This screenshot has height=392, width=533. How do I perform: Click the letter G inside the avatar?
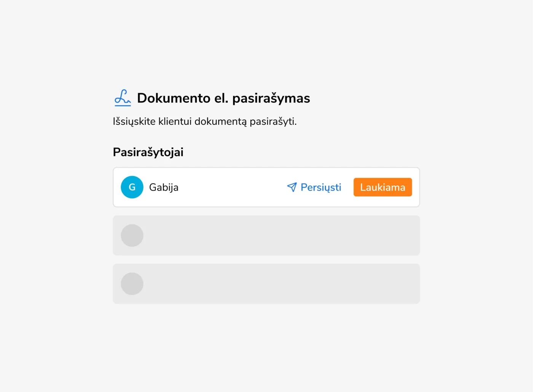click(x=132, y=187)
